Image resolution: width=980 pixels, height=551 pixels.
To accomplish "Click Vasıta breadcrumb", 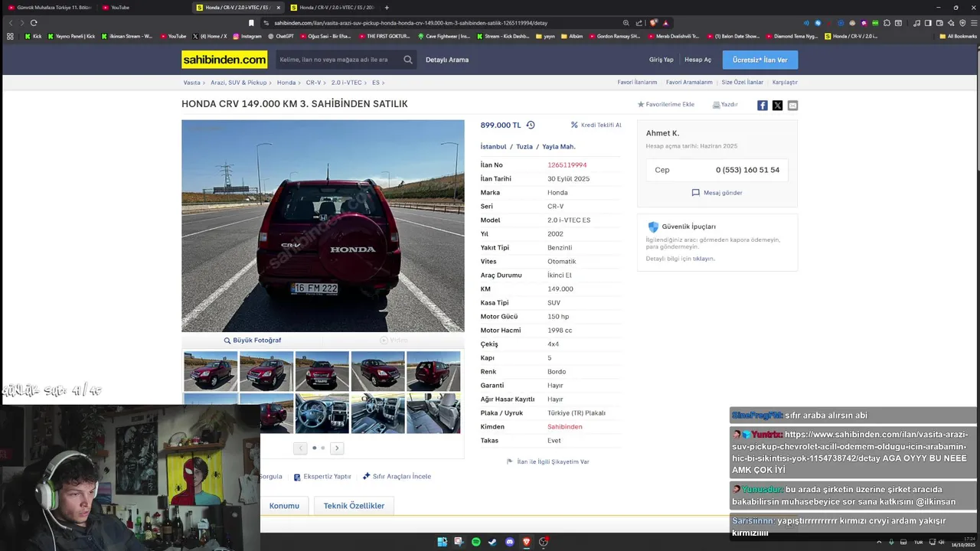I will coord(191,82).
